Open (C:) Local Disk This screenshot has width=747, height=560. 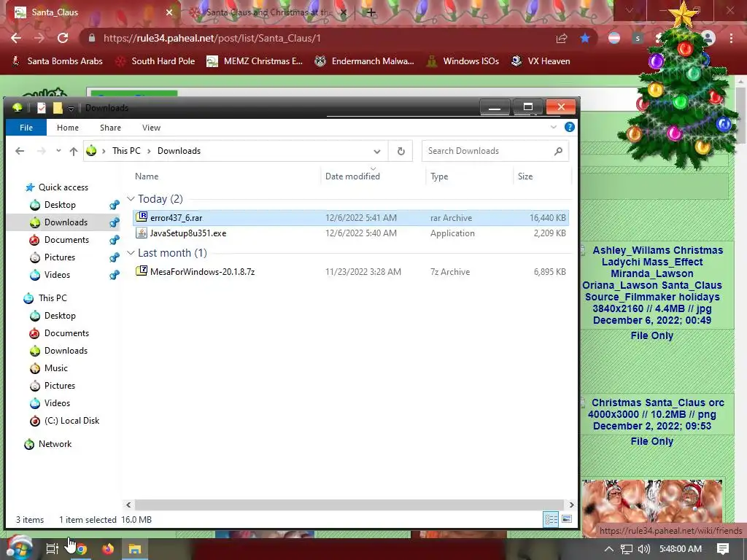(71, 421)
